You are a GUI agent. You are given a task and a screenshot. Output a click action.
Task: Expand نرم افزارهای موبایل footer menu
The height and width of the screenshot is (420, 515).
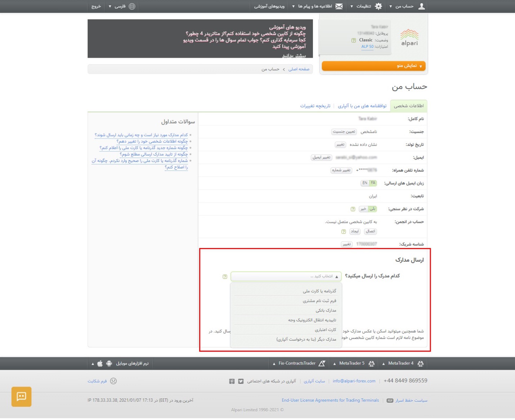tap(120, 363)
